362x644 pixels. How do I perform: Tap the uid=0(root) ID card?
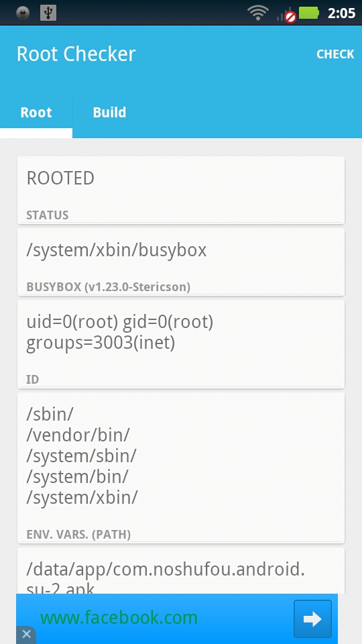[x=181, y=344]
